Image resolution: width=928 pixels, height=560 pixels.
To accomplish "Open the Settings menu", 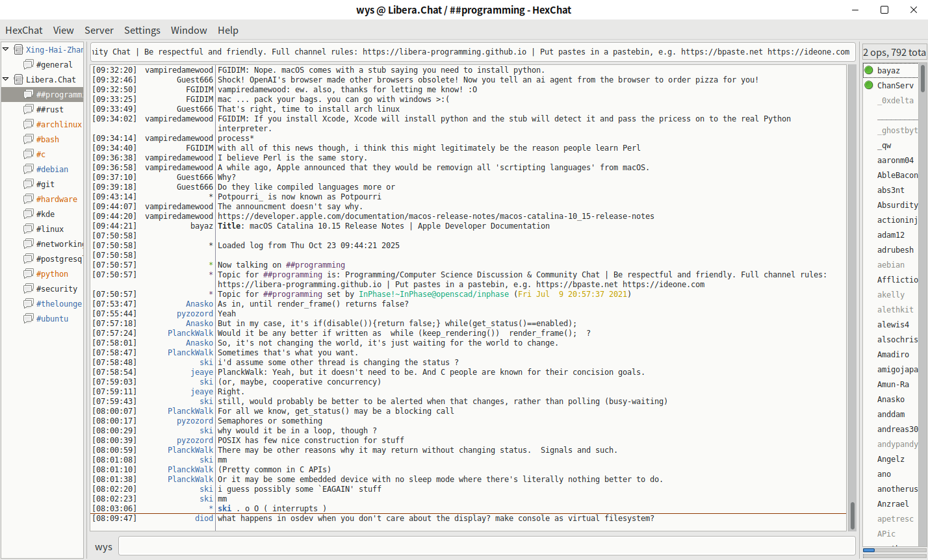I will pos(142,30).
